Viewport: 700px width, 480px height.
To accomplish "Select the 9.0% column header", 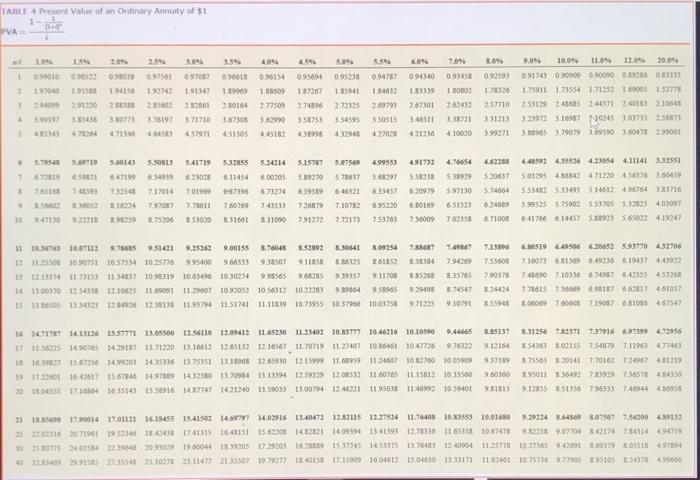I will coord(532,61).
